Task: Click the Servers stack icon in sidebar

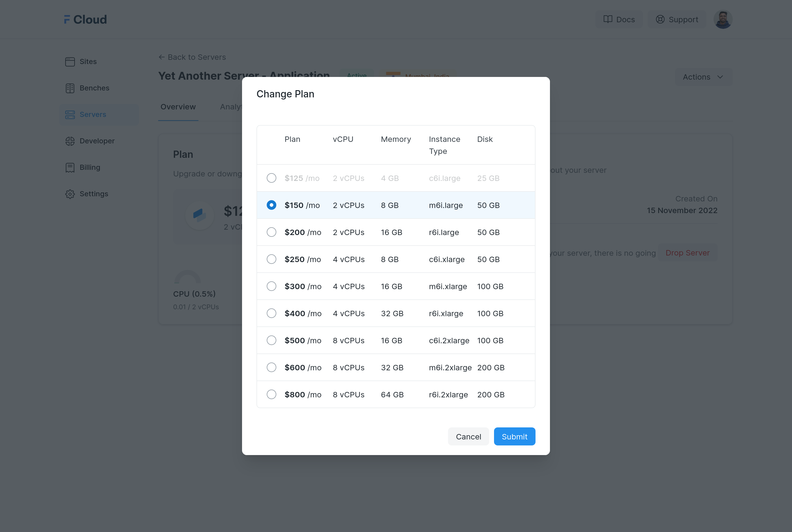Action: pos(70,115)
